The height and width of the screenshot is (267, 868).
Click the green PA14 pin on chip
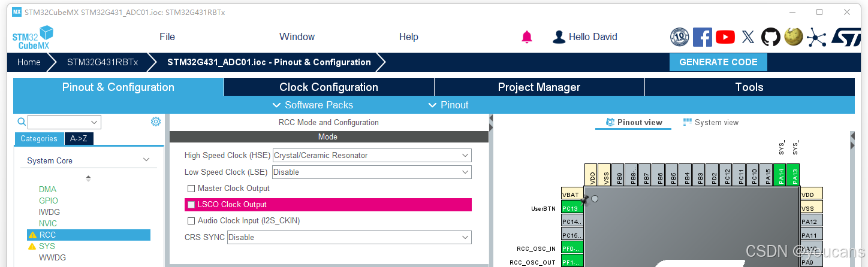pyautogui.click(x=780, y=174)
